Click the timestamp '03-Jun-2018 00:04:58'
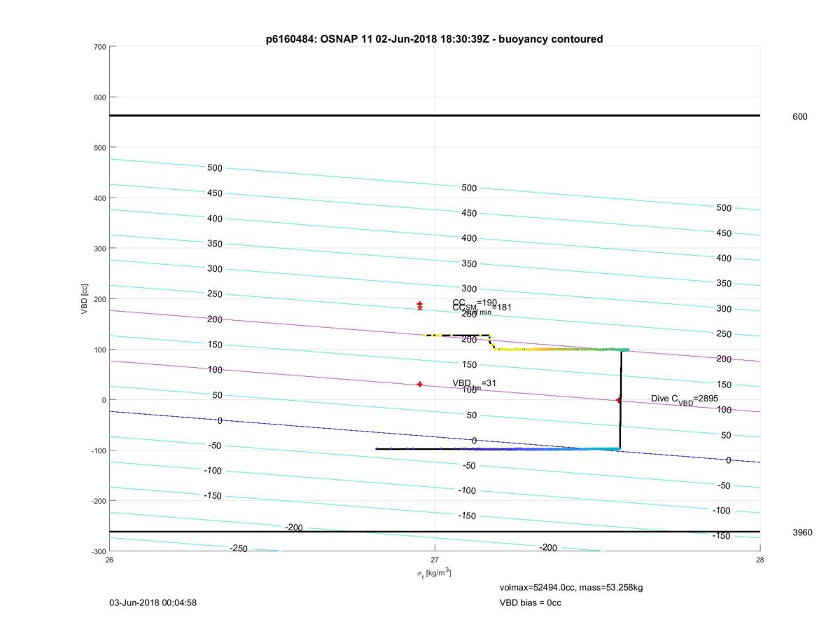Screen dimensions: 840x620 click(153, 602)
